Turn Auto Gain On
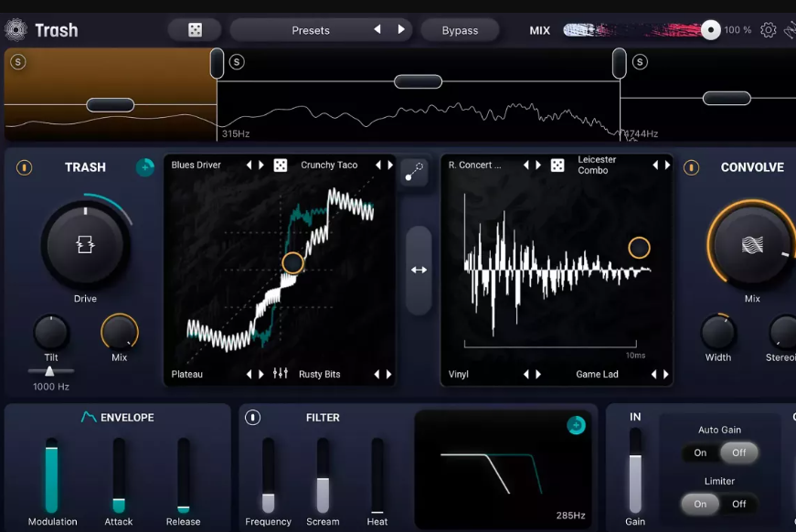This screenshot has height=532, width=796. point(699,452)
